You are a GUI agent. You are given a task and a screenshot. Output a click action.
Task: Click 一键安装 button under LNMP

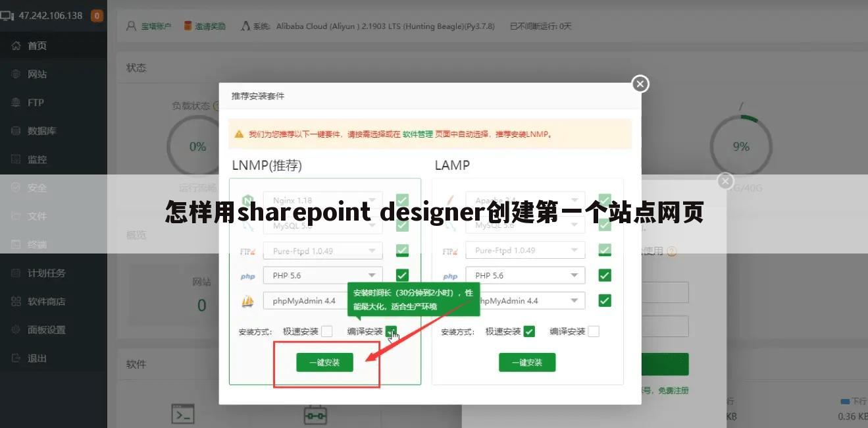(324, 362)
